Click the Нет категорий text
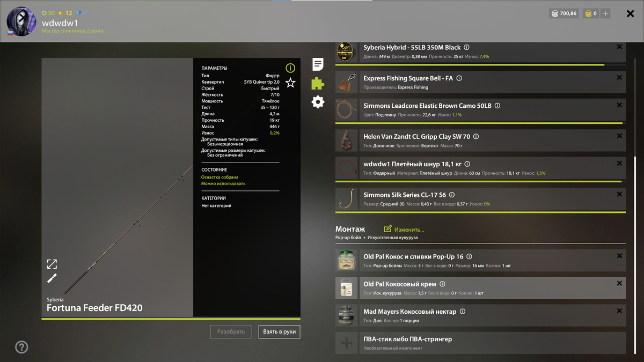This screenshot has width=644, height=362. (216, 205)
